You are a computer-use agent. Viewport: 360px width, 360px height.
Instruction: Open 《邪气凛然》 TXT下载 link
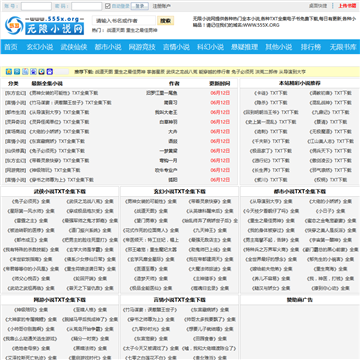(x=330, y=170)
